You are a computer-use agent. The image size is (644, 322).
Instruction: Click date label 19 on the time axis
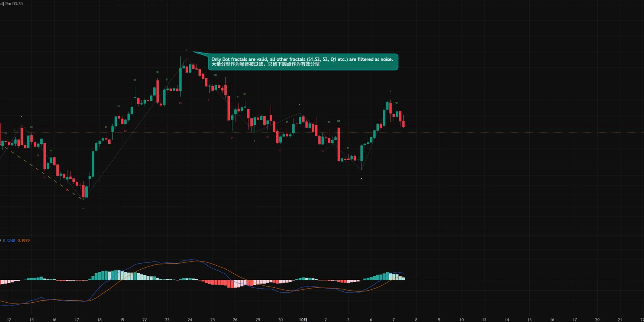(122, 320)
